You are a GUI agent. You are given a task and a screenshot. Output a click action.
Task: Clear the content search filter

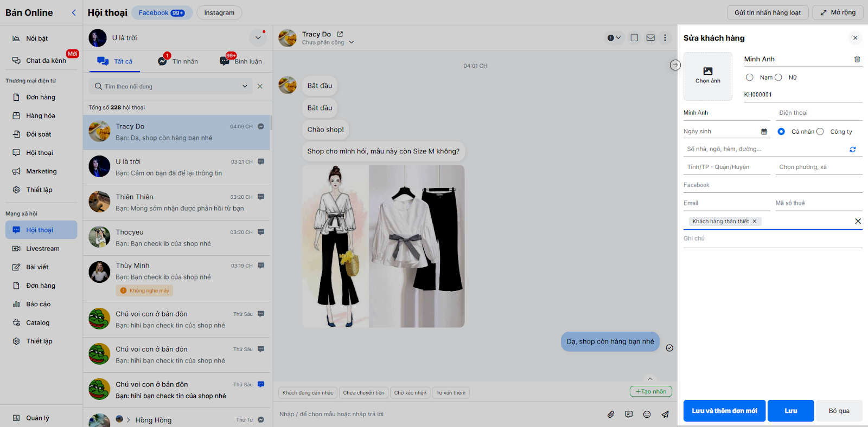(260, 86)
